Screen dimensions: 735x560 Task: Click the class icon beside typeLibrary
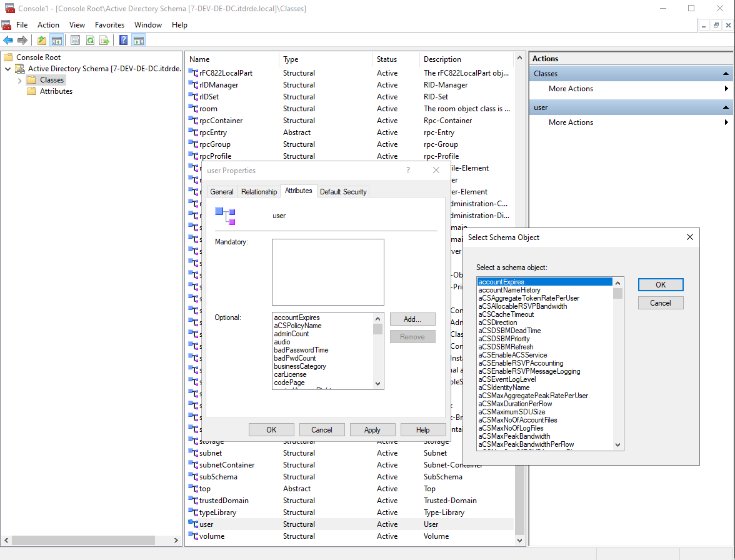(x=193, y=512)
